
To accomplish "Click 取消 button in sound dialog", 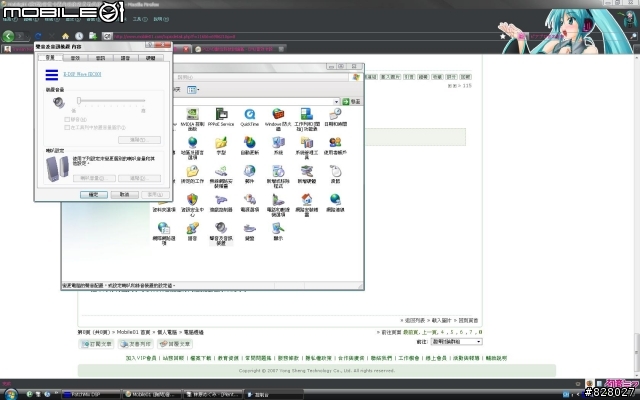I will [x=124, y=195].
